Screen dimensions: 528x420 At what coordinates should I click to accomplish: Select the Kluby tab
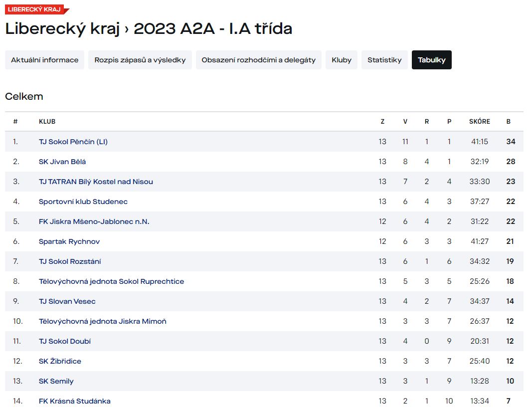pyautogui.click(x=342, y=60)
